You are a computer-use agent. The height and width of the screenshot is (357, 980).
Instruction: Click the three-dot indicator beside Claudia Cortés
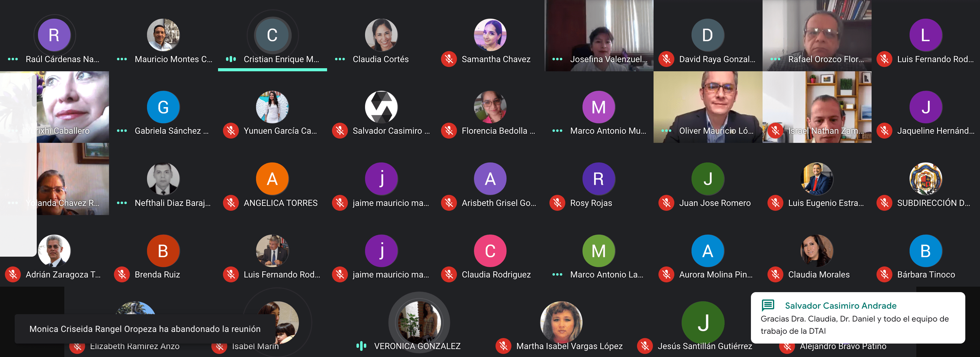pyautogui.click(x=340, y=59)
